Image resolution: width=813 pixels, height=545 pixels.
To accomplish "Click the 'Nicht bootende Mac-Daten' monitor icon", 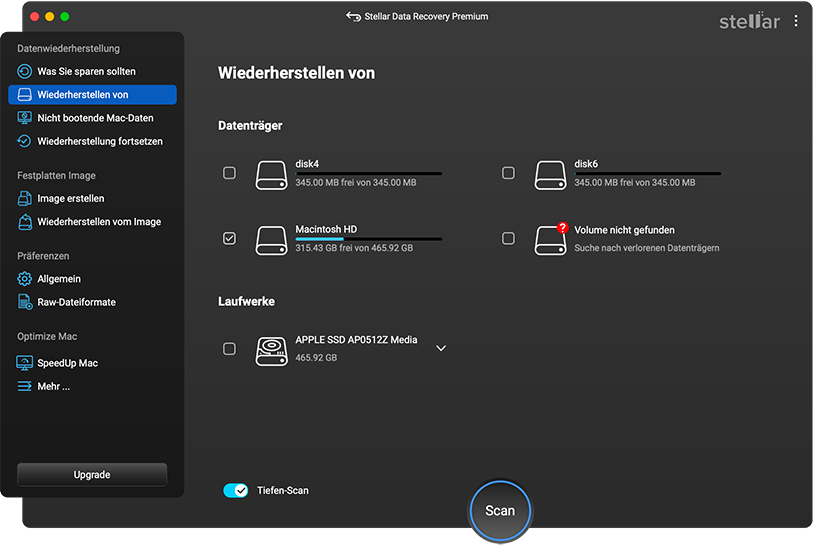I will (25, 118).
